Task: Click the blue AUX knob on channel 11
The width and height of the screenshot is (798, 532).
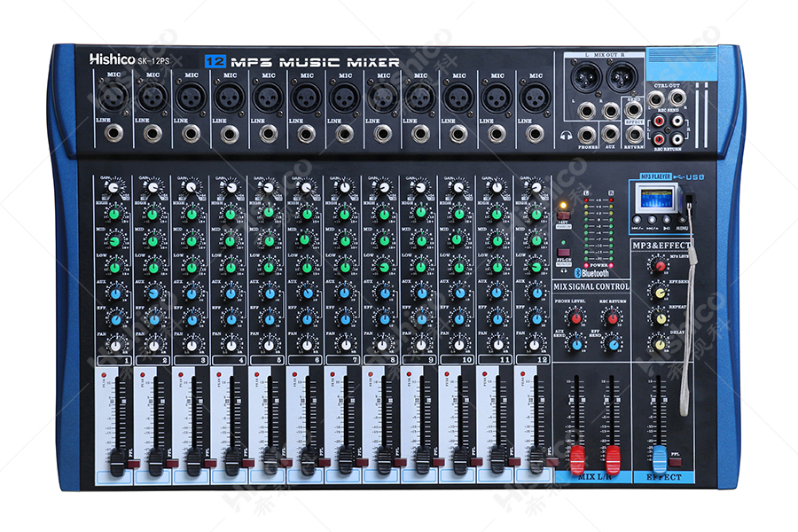Action: point(497,293)
